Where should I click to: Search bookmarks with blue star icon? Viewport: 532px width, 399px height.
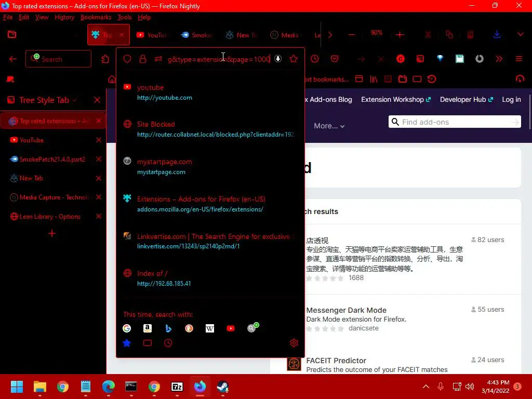pyautogui.click(x=127, y=343)
